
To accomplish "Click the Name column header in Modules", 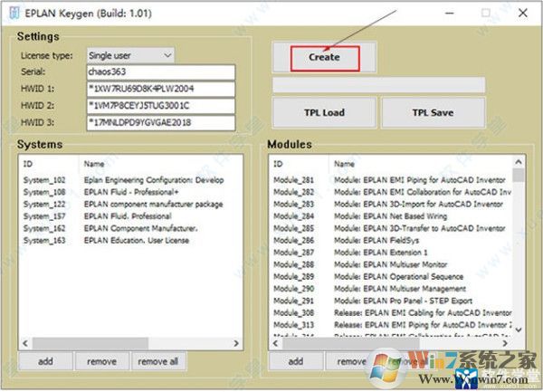I will tap(344, 164).
